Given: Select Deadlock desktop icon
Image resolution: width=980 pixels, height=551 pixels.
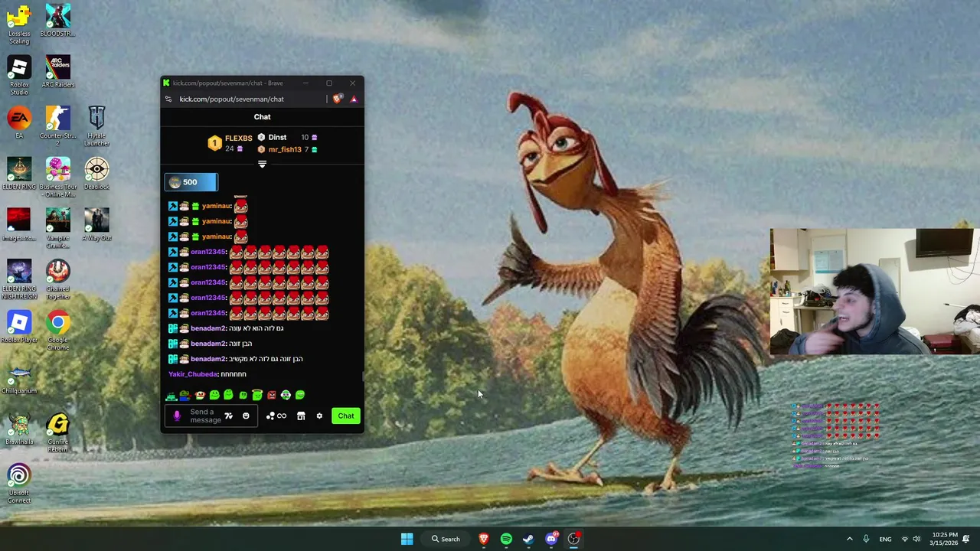Looking at the screenshot, I should (x=96, y=174).
